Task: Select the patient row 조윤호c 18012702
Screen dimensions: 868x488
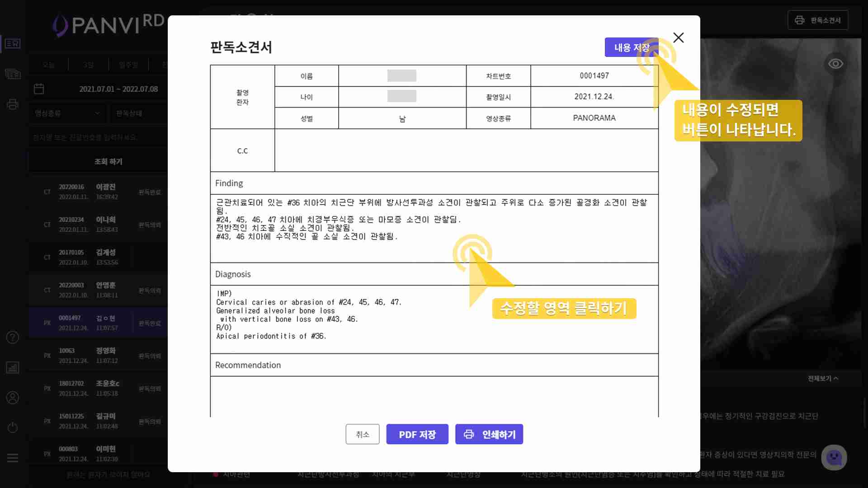Action: coord(99,388)
